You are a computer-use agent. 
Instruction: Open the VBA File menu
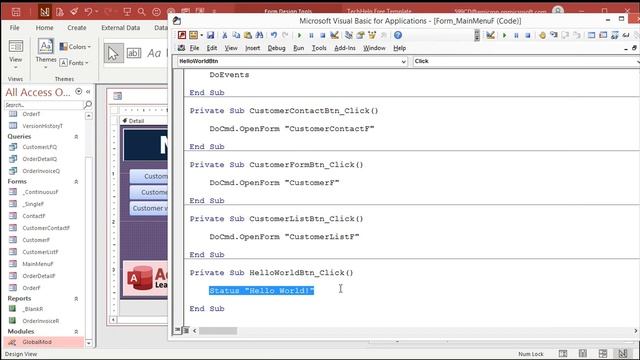(x=194, y=48)
